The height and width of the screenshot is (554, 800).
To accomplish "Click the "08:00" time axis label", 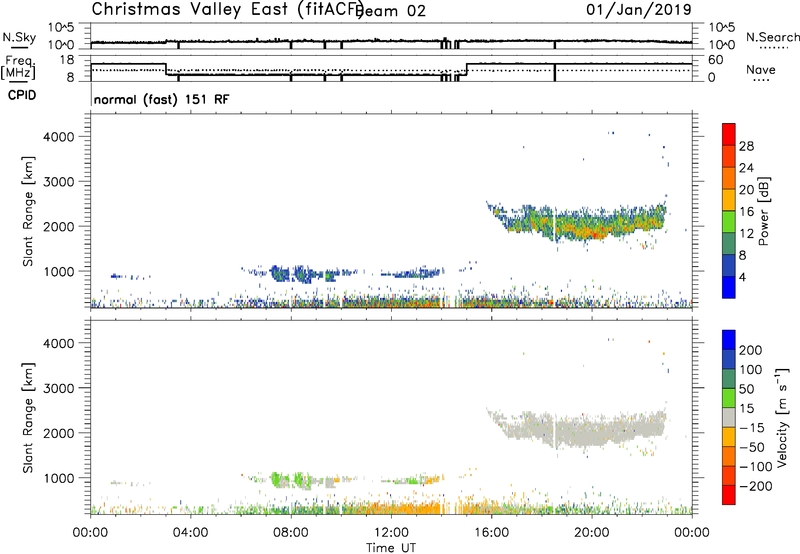I will (291, 533).
